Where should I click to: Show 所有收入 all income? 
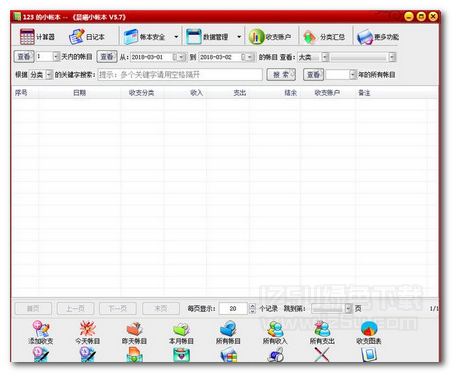coord(275,332)
